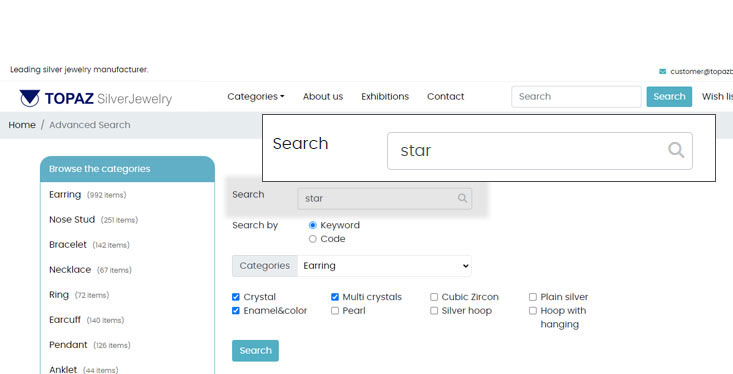Select the Keyword radio button
Screen dimensions: 733x374
coord(313,225)
